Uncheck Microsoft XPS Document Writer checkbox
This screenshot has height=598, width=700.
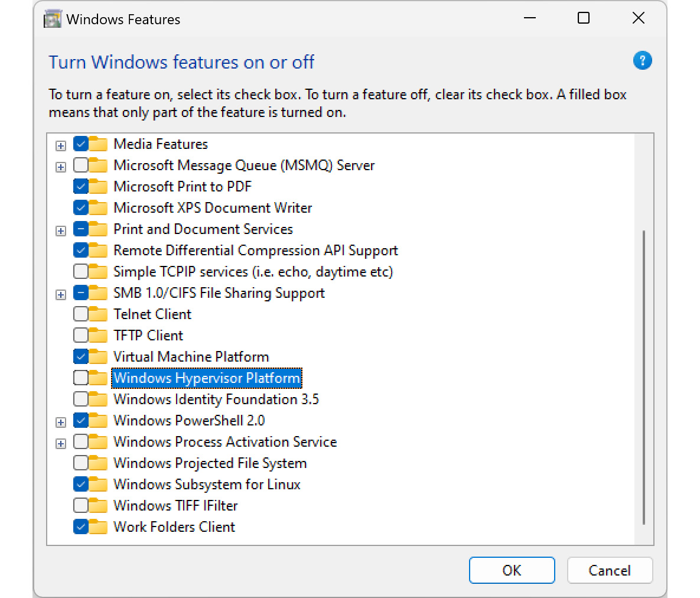tap(81, 207)
